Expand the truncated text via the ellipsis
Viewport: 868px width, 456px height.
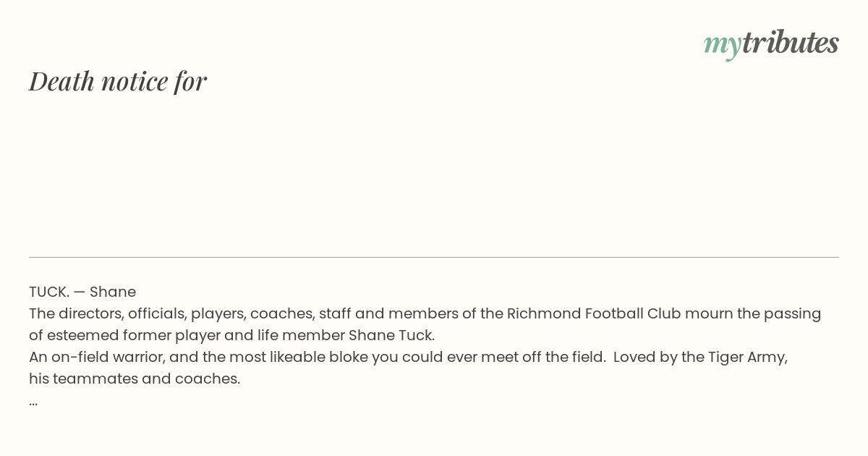click(x=33, y=402)
